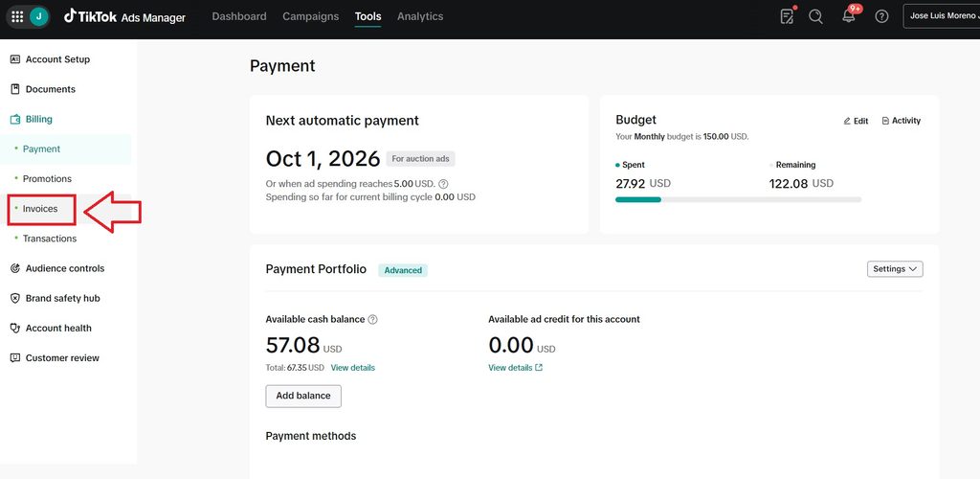
Task: Open Invoices under Billing
Action: click(x=40, y=209)
